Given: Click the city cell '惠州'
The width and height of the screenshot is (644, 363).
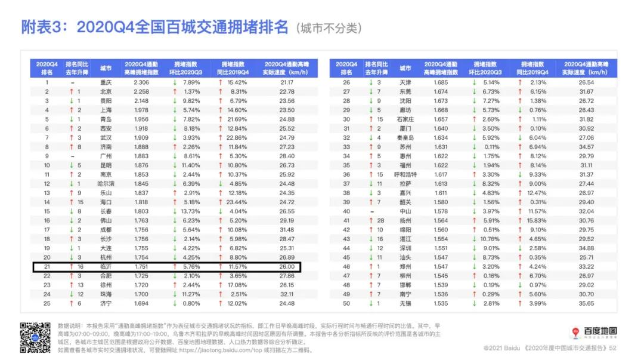Looking at the screenshot, I should click(405, 156).
